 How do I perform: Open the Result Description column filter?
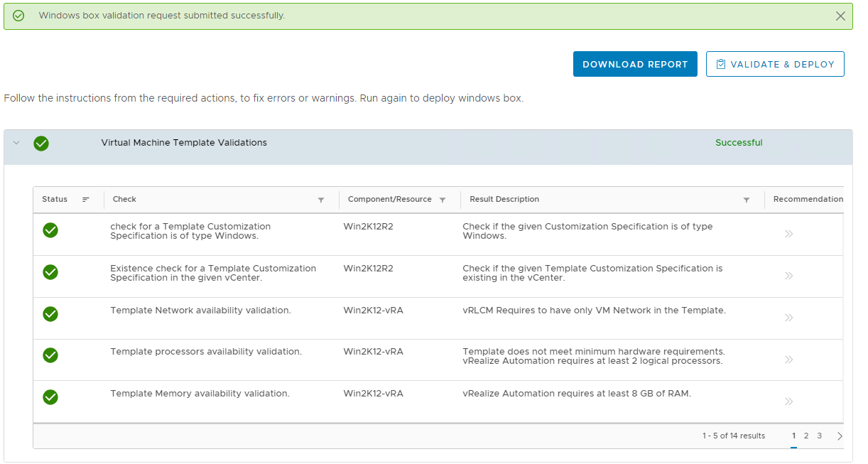747,200
